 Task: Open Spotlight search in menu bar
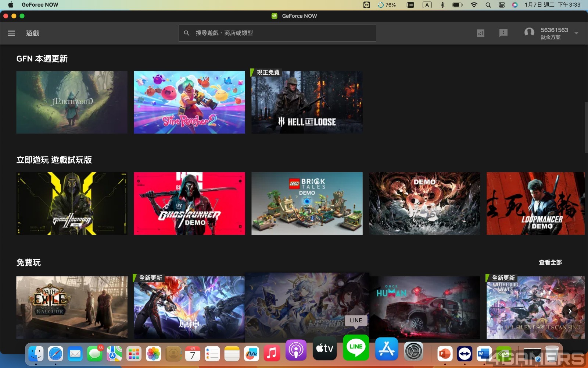[x=488, y=5]
